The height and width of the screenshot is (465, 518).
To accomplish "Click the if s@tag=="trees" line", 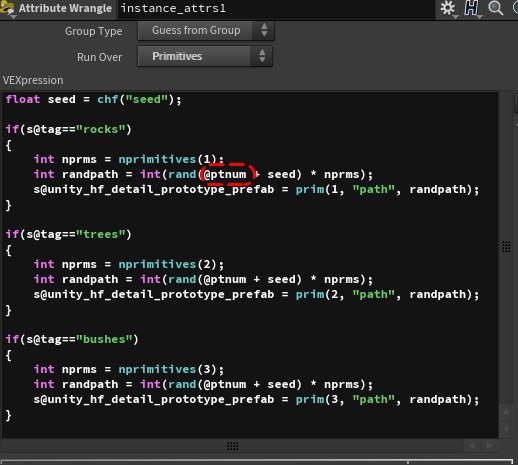I will [69, 234].
